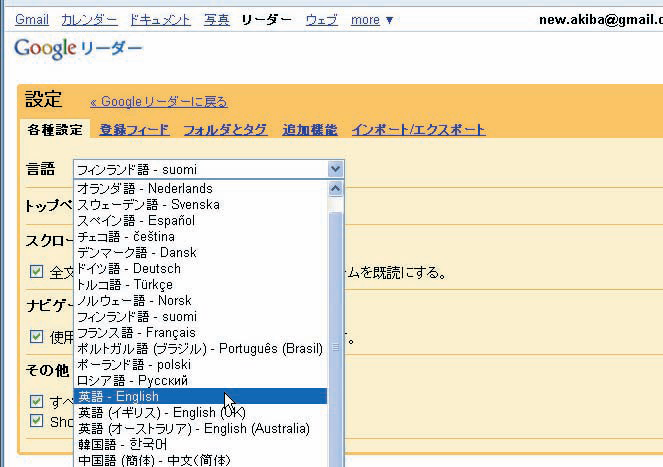Toggle the Sho checkbox
The image size is (663, 467).
coord(36,420)
